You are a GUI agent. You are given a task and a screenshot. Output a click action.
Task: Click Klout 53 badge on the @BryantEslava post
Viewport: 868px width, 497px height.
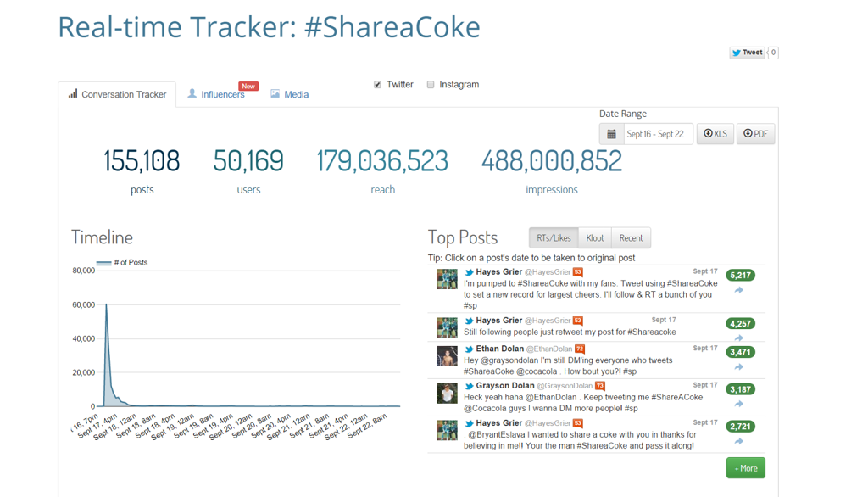coord(578,423)
